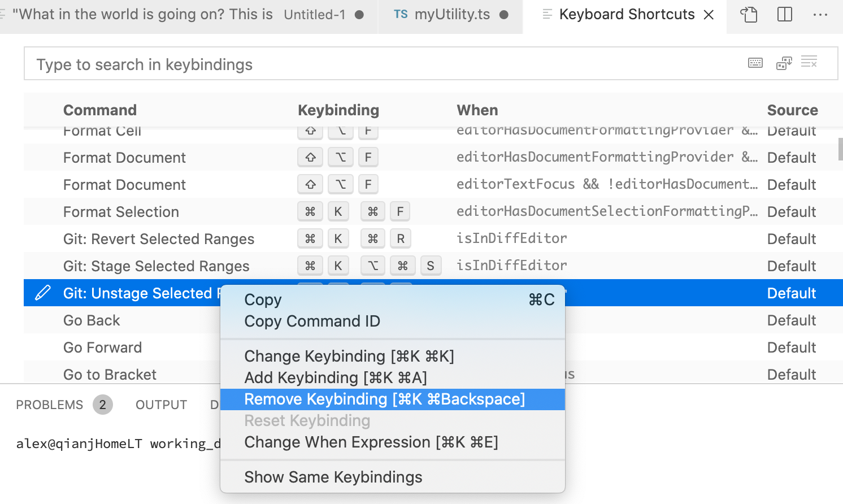Viewport: 843px width, 504px height.
Task: Toggle the Record Keys keyboard icon
Action: tap(755, 63)
